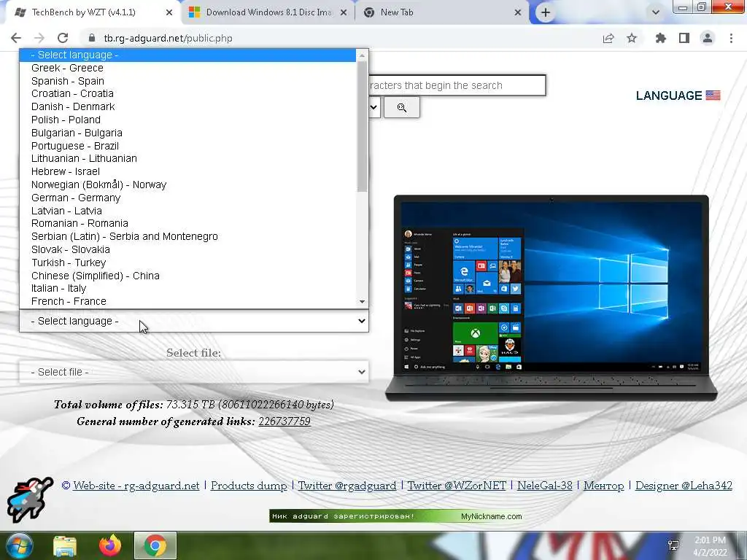This screenshot has height=560, width=747.
Task: Click the US flag language icon
Action: [x=713, y=96]
